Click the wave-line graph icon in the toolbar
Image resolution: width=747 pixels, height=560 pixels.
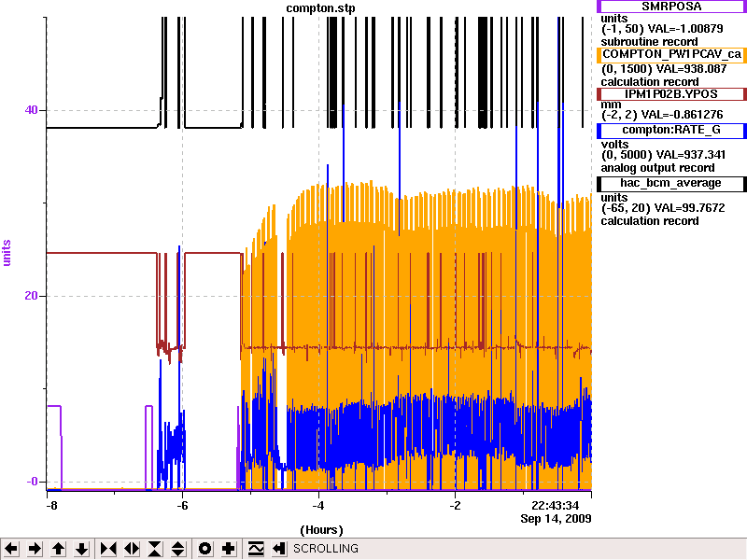(x=256, y=549)
